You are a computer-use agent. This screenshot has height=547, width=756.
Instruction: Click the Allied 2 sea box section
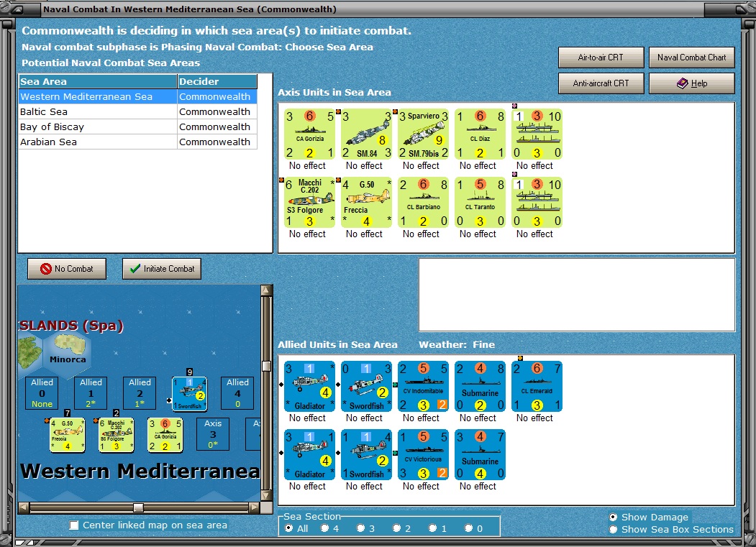point(140,392)
